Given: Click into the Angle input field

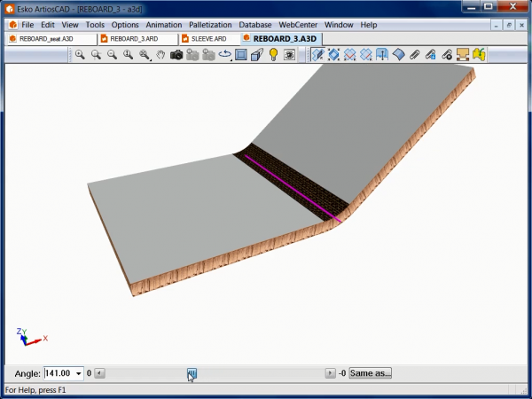Looking at the screenshot, I should [59, 373].
